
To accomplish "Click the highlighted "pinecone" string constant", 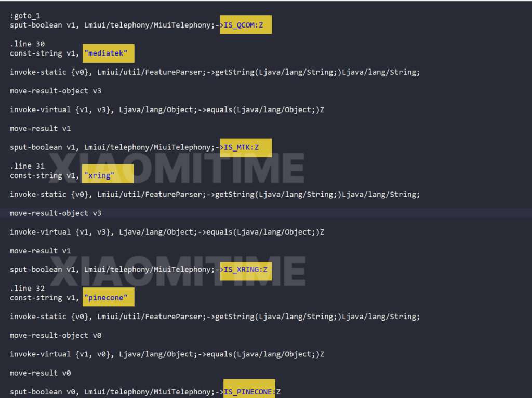I will coord(108,297).
